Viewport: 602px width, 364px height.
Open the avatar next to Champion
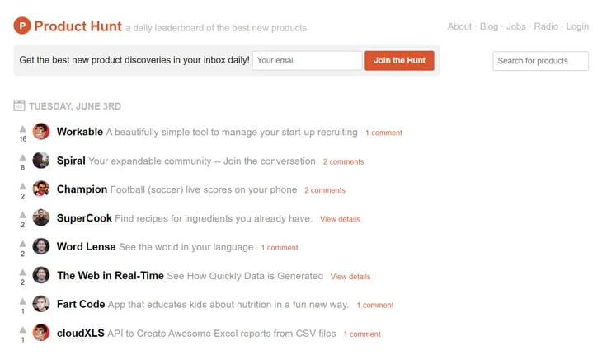(41, 189)
